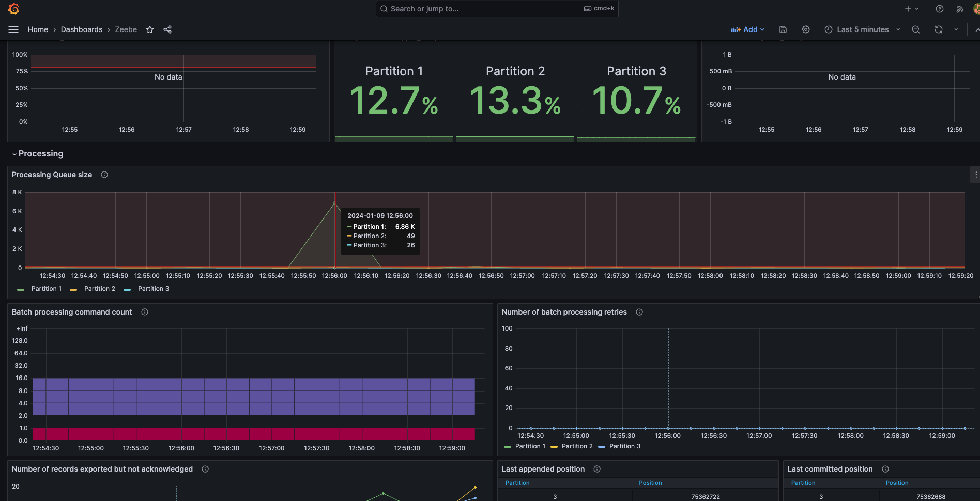Open the Add dropdown
The image size is (980, 501).
[748, 29]
